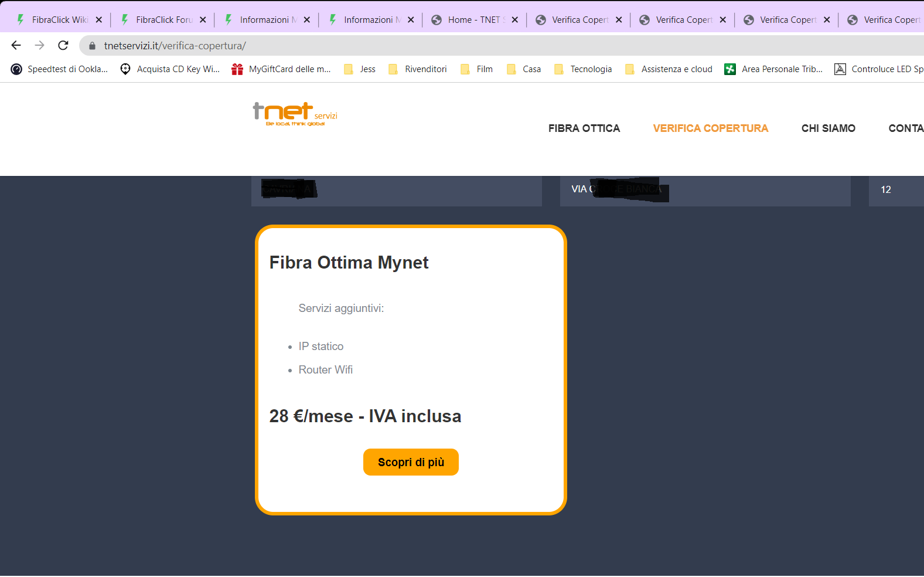This screenshot has width=924, height=577.
Task: Go back using the browser back arrow
Action: pyautogui.click(x=16, y=45)
